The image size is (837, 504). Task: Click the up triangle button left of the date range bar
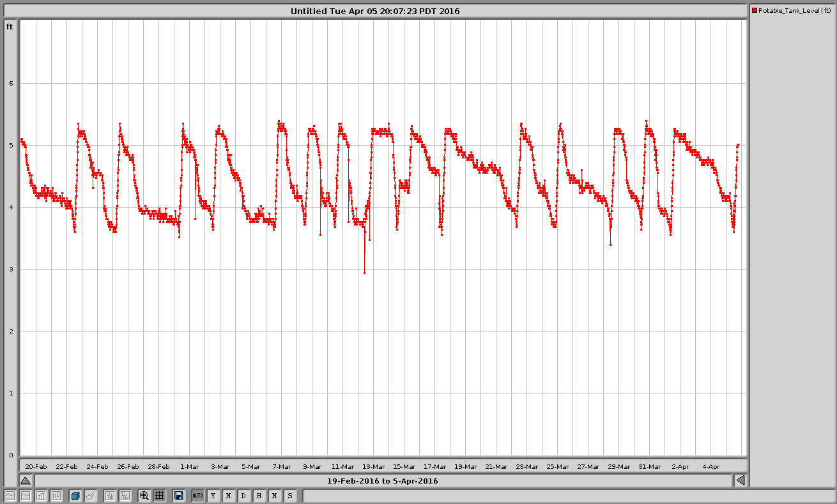(x=25, y=480)
